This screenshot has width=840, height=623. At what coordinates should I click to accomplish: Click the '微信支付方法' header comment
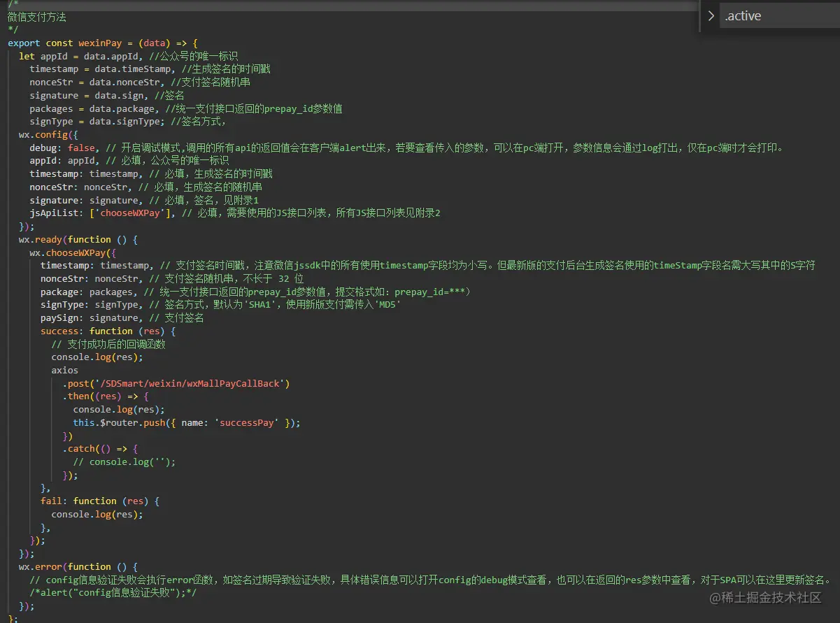point(37,17)
